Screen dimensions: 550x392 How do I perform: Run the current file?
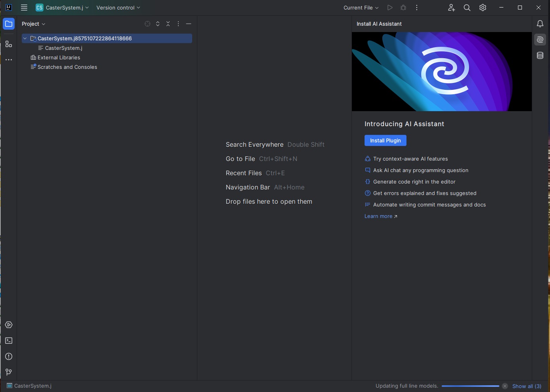pyautogui.click(x=390, y=8)
